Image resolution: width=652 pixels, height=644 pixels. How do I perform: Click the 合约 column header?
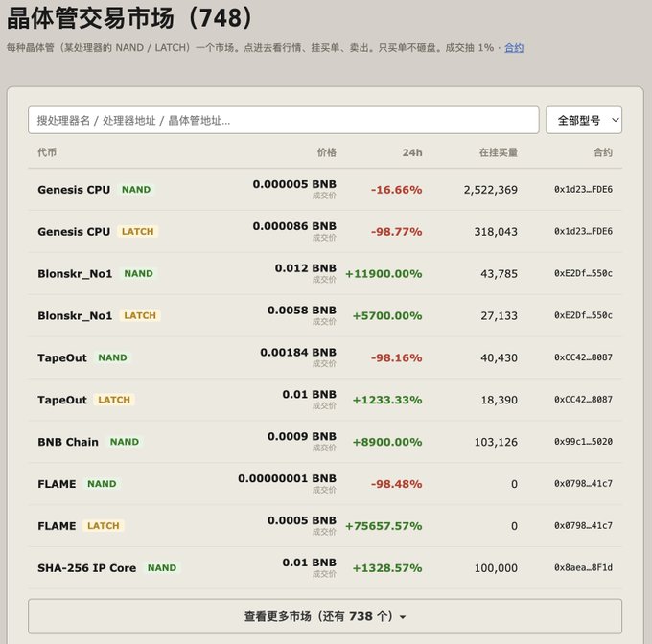pyautogui.click(x=603, y=152)
